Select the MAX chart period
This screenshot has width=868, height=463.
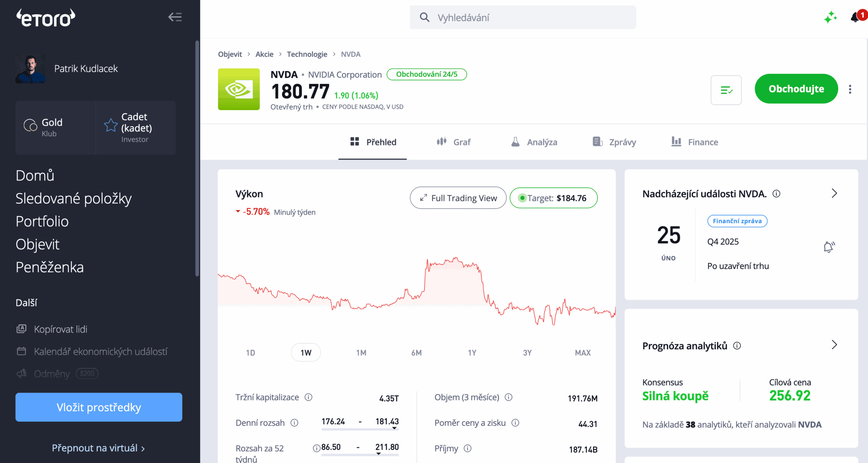tap(583, 353)
